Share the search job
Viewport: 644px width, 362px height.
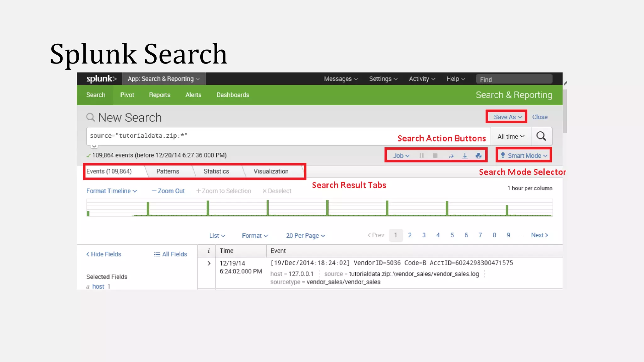[x=451, y=156]
